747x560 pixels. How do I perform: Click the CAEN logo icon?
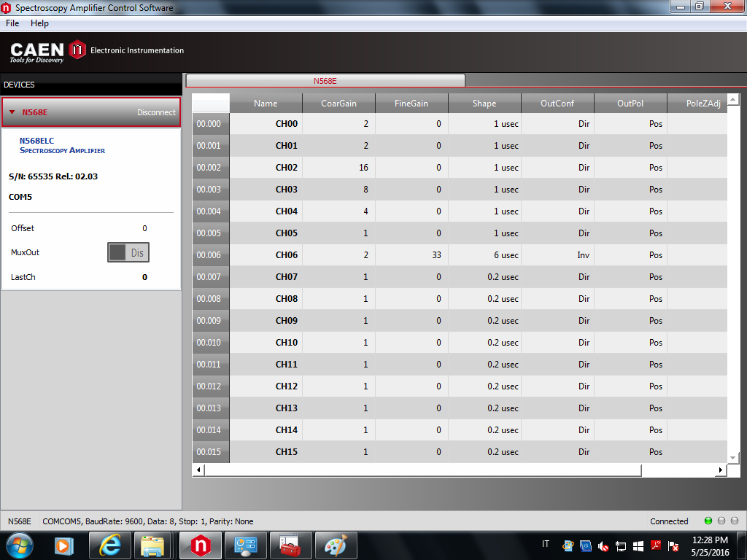77,50
